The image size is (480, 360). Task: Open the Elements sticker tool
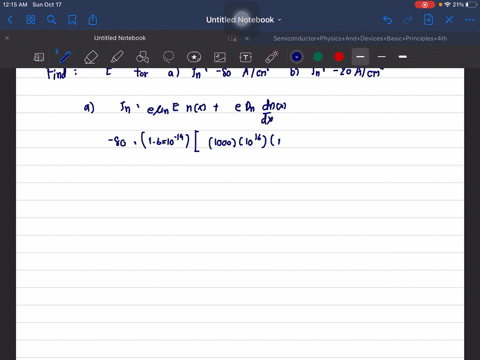tap(194, 57)
